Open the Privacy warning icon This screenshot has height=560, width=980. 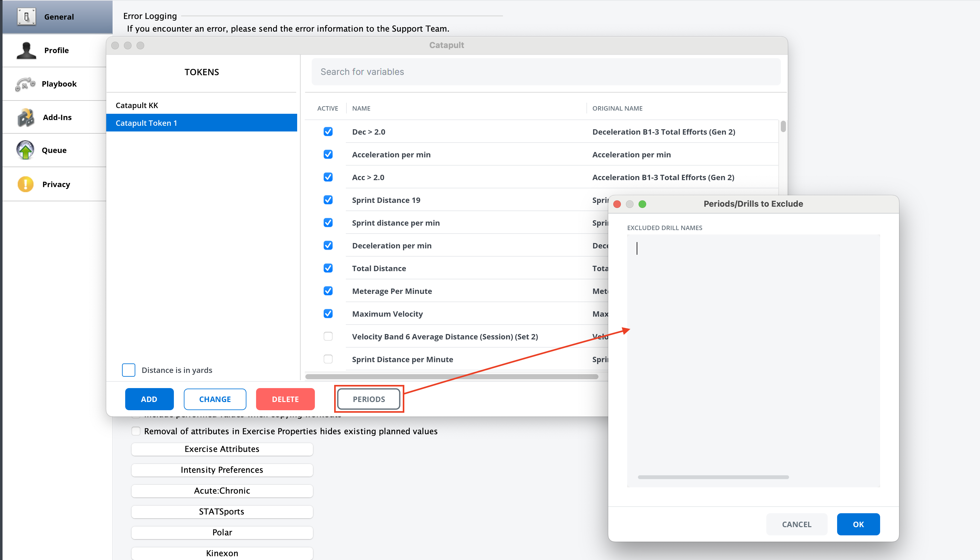tap(25, 184)
